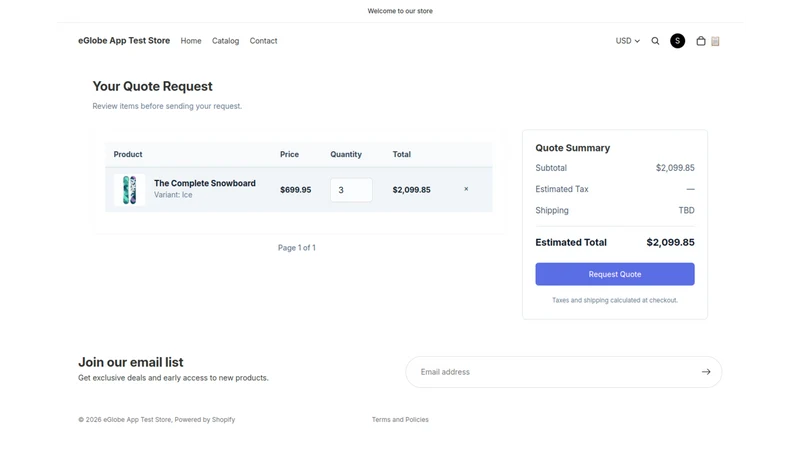Focus the quantity field showing 3

pyautogui.click(x=351, y=190)
